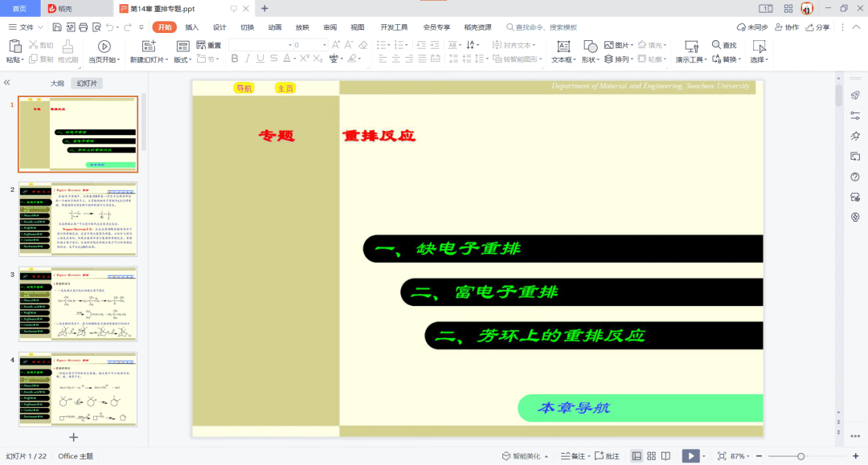Expand the Layout (版式) dropdown
The width and height of the screenshot is (868, 465).
(184, 59)
